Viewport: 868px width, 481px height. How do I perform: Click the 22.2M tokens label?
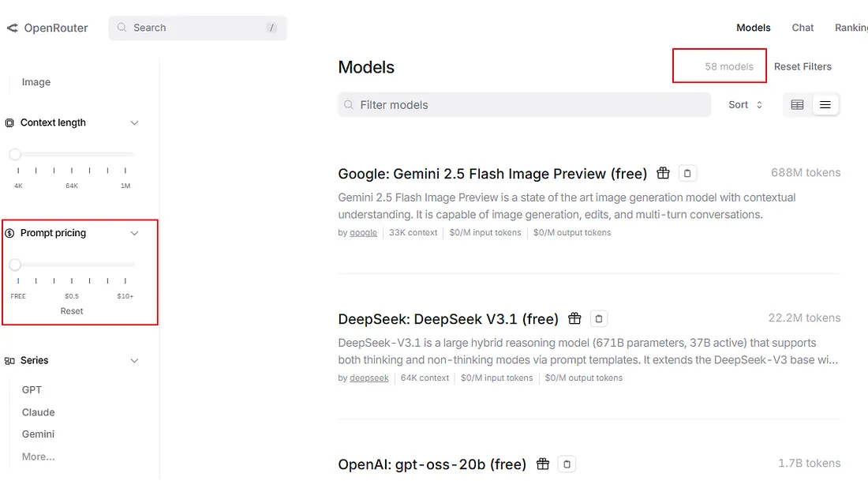point(804,318)
